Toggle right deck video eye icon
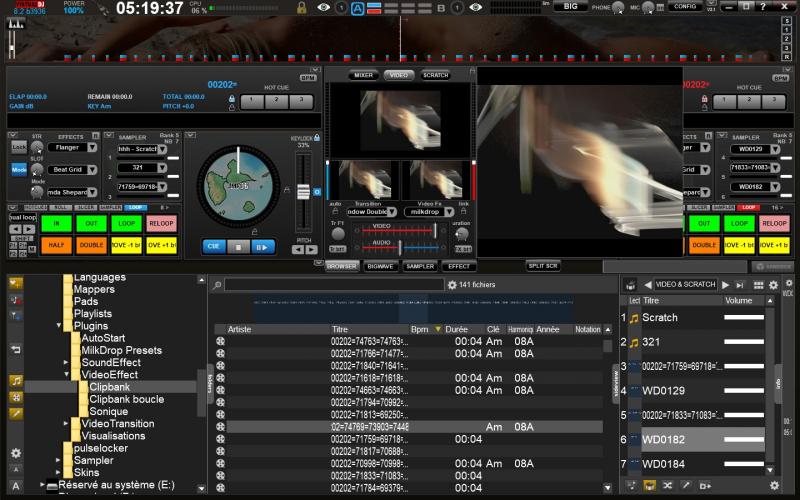Image resolution: width=800 pixels, height=500 pixels. coord(476,7)
